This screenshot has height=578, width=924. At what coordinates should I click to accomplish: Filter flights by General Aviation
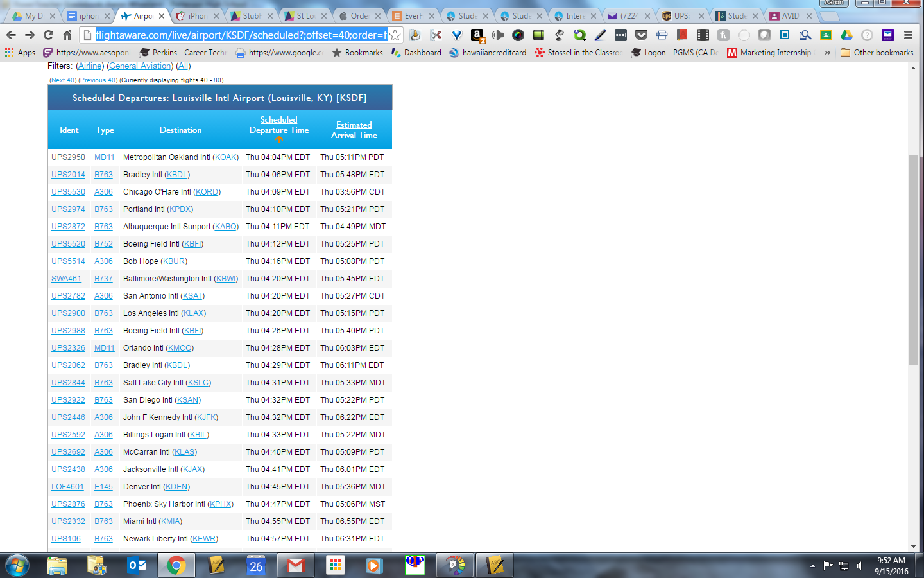(x=141, y=66)
